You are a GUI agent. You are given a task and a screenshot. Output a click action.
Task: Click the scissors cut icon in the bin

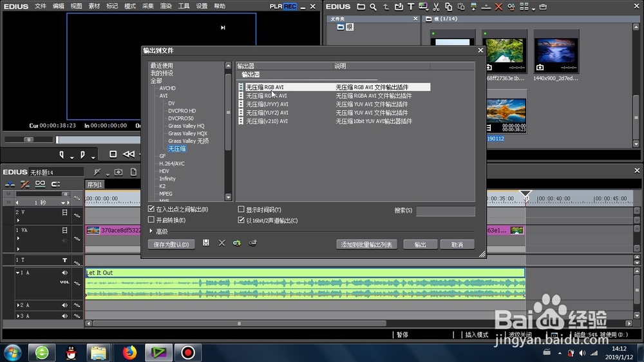(436, 6)
